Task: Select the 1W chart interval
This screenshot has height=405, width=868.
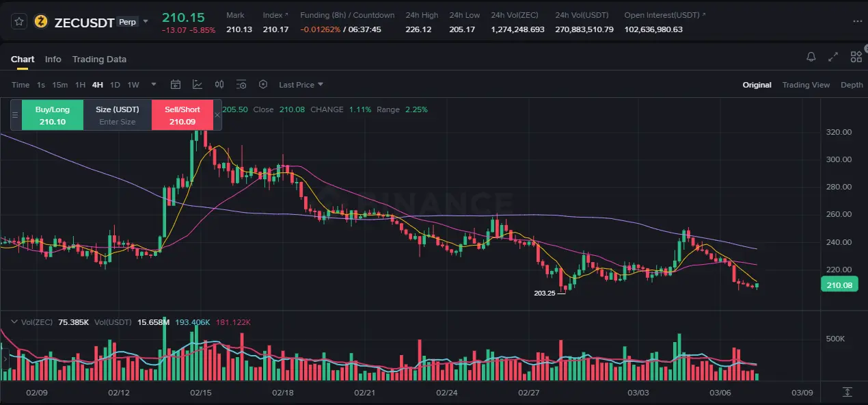Action: click(x=133, y=85)
